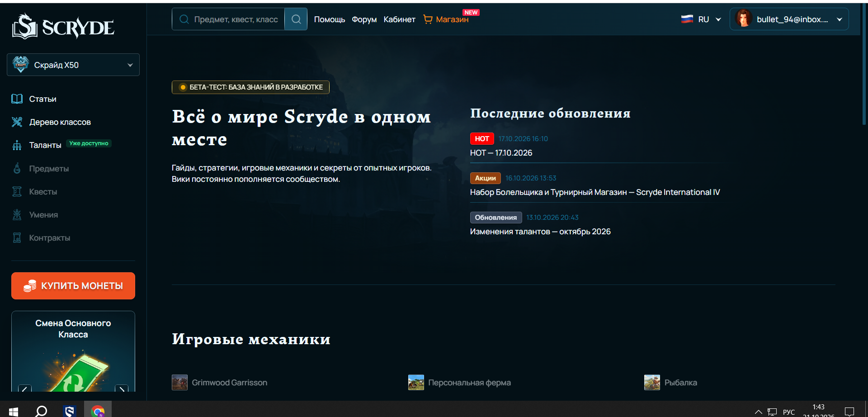Image resolution: width=868 pixels, height=417 pixels.
Task: Open the Помощь menu item
Action: pyautogui.click(x=330, y=19)
